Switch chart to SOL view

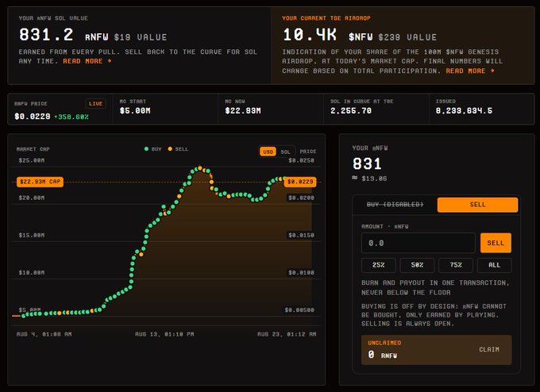(x=285, y=152)
